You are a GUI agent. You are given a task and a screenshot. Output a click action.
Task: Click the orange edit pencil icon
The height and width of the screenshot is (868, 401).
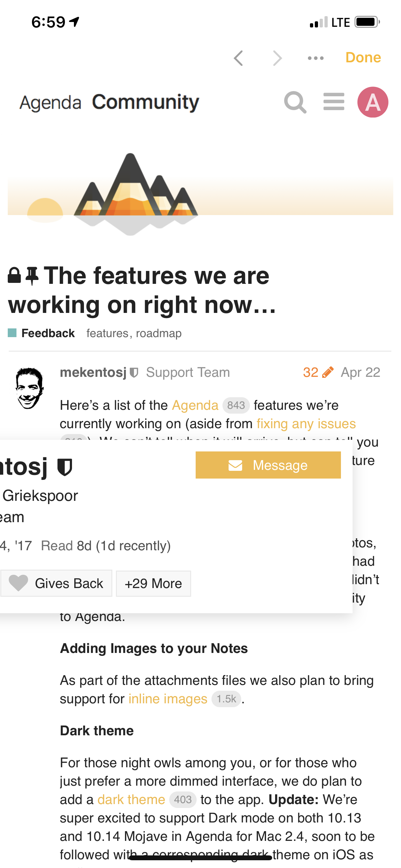pos(327,372)
